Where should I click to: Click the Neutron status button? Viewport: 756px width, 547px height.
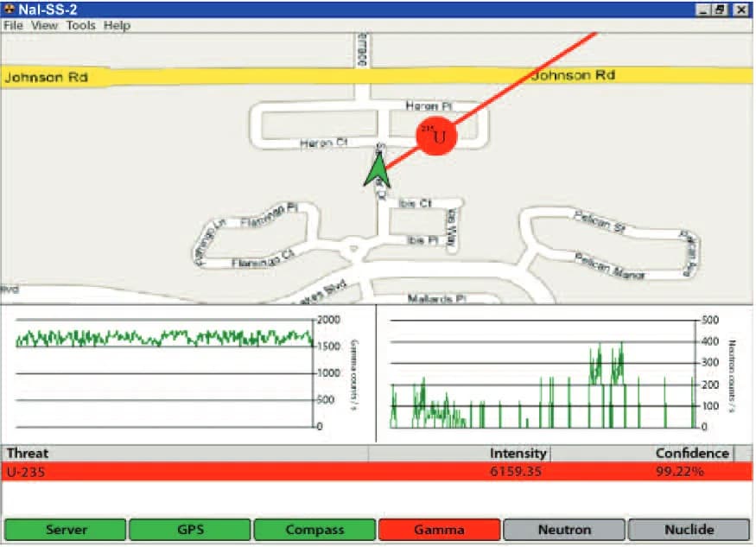click(564, 530)
